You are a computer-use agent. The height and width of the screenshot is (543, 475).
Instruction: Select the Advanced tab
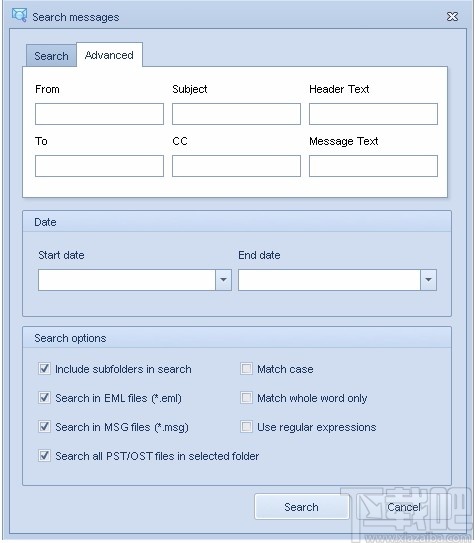109,55
